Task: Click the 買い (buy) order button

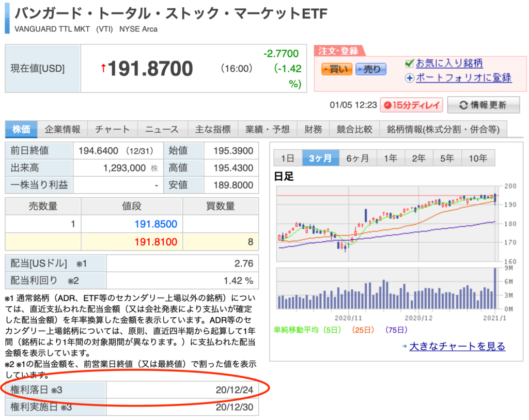Action: click(336, 69)
